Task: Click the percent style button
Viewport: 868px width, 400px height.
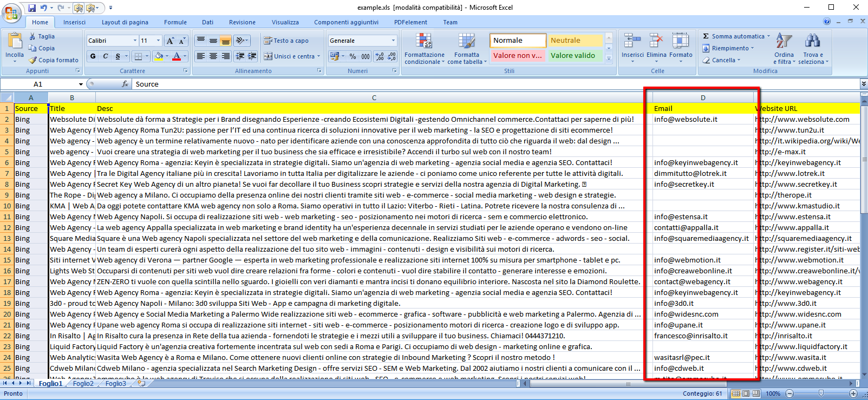Action: click(353, 56)
